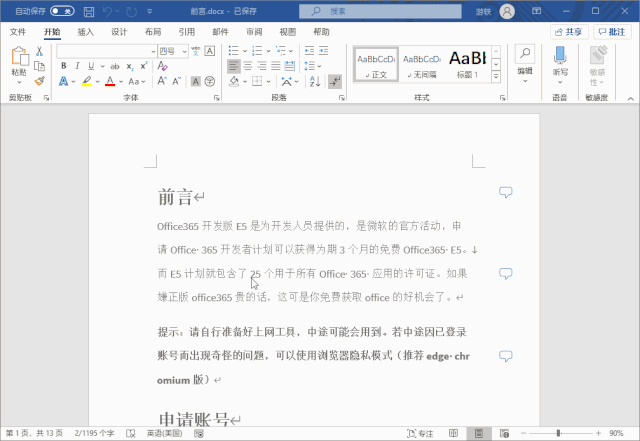Open the Line Spacing dropdown
Image resolution: width=640 pixels, height=441 pixels.
[313, 66]
